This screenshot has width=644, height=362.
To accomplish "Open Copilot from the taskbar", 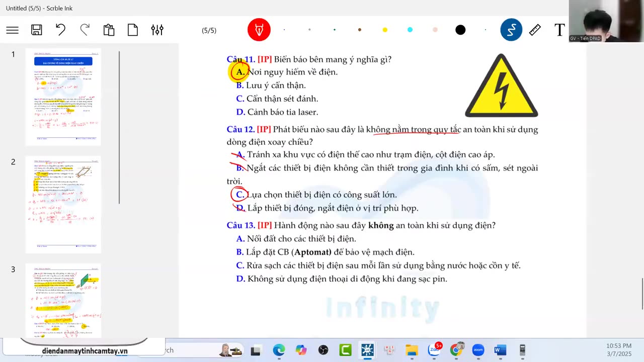I will pos(301,350).
